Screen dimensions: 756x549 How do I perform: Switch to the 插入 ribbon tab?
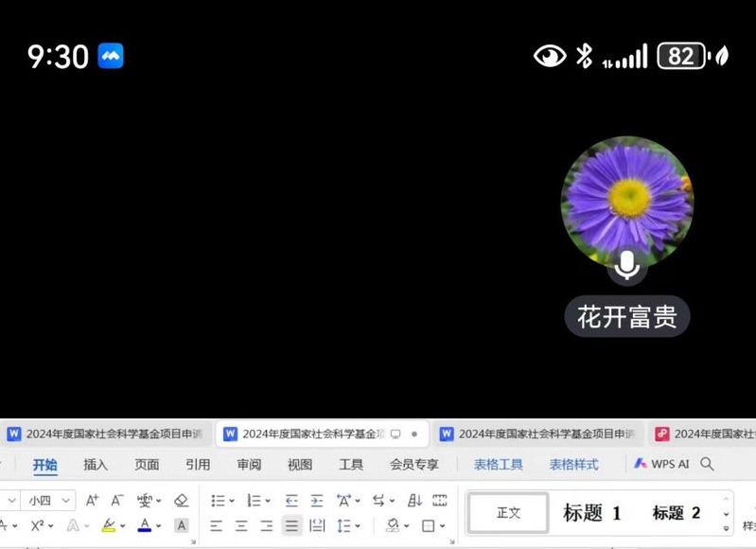[x=96, y=465]
